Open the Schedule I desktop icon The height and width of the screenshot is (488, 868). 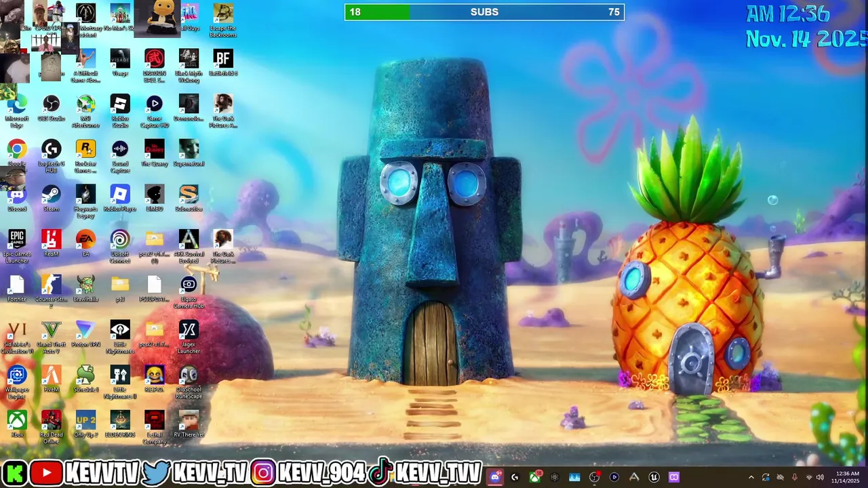click(85, 380)
